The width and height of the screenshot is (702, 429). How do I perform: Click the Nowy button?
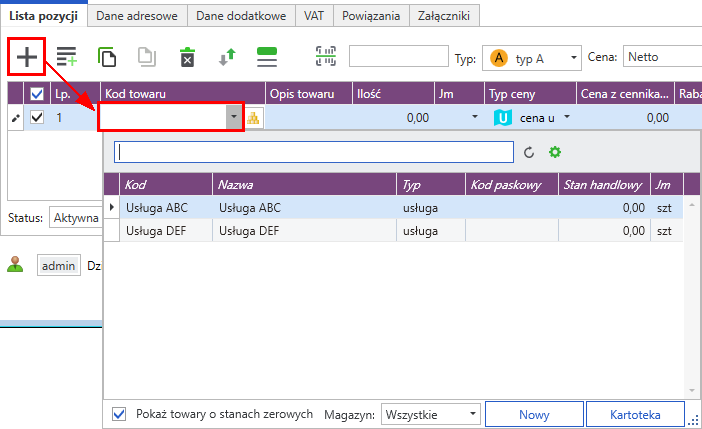point(534,415)
